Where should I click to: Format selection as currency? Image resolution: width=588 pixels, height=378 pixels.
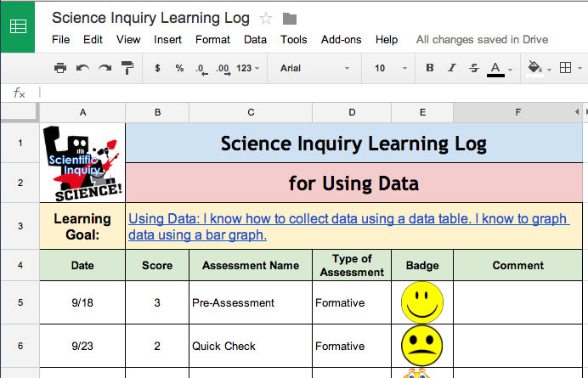157,68
